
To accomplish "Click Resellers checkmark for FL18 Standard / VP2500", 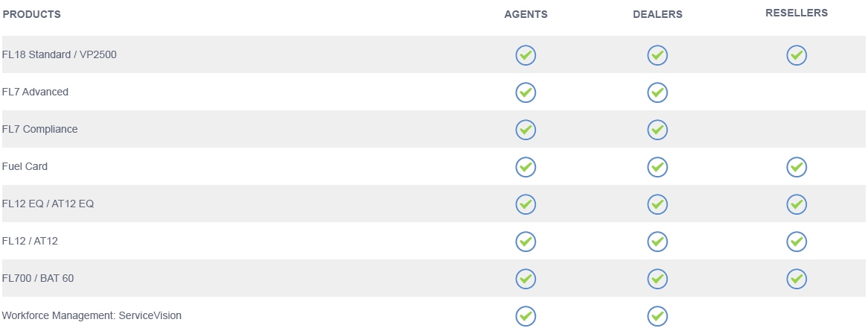I will pyautogui.click(x=797, y=55).
